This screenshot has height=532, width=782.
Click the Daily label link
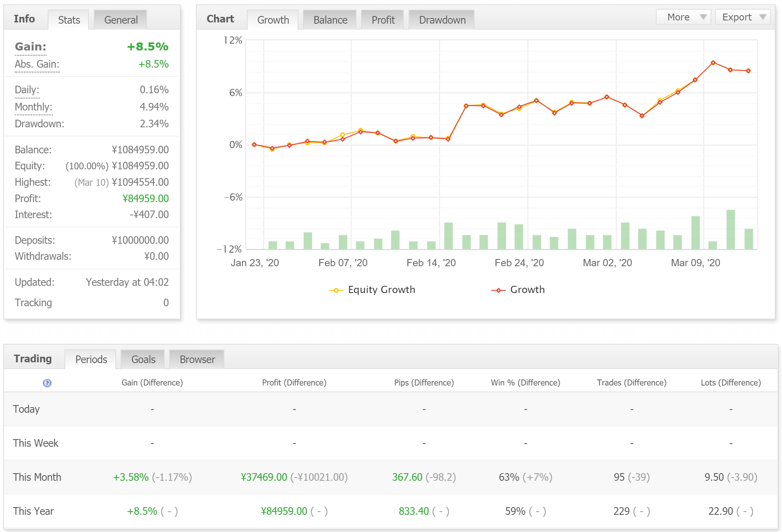click(27, 90)
